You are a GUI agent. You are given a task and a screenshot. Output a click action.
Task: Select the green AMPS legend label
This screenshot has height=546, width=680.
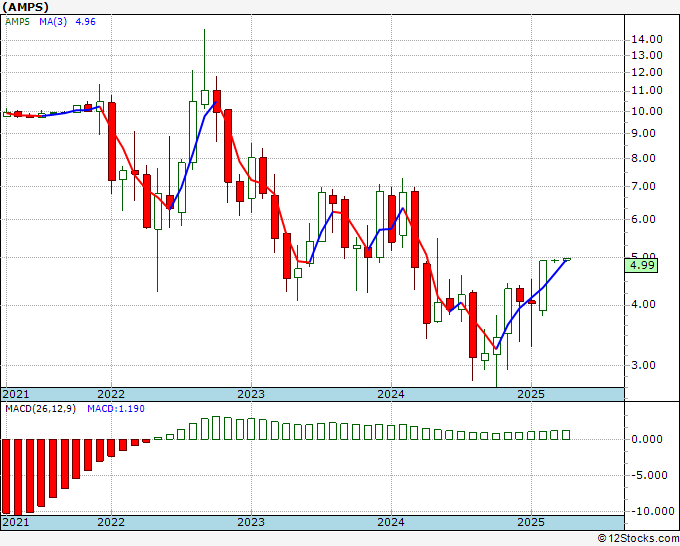[17, 22]
